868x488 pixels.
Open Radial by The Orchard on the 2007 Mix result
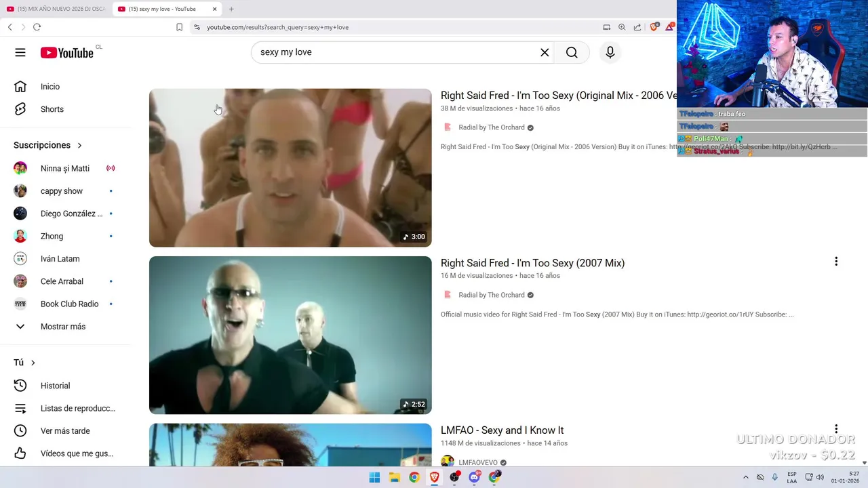coord(492,295)
